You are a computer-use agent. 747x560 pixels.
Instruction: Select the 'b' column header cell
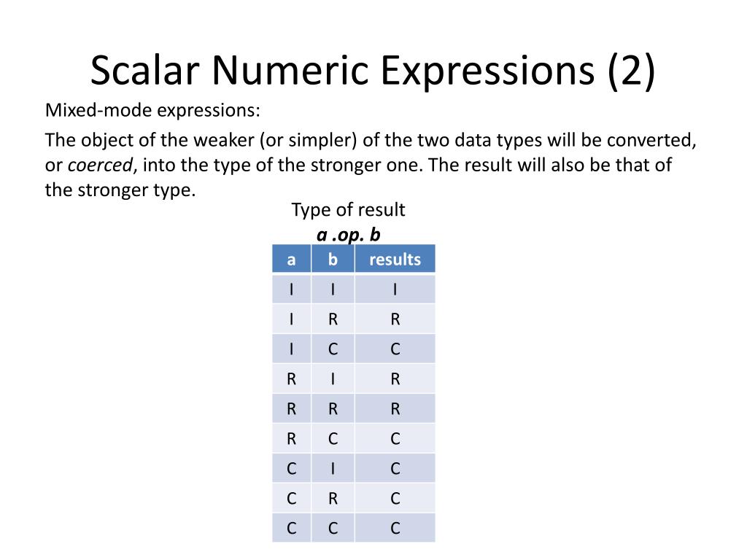pyautogui.click(x=333, y=259)
